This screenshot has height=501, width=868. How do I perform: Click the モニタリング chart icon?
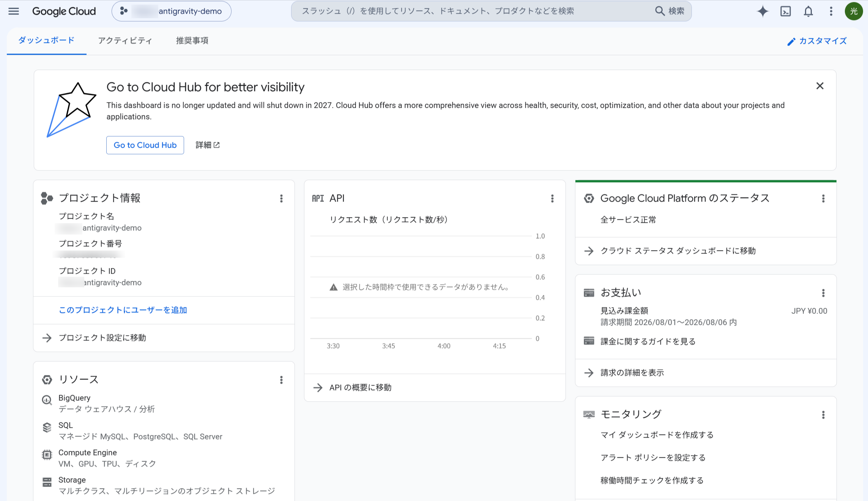tap(589, 414)
